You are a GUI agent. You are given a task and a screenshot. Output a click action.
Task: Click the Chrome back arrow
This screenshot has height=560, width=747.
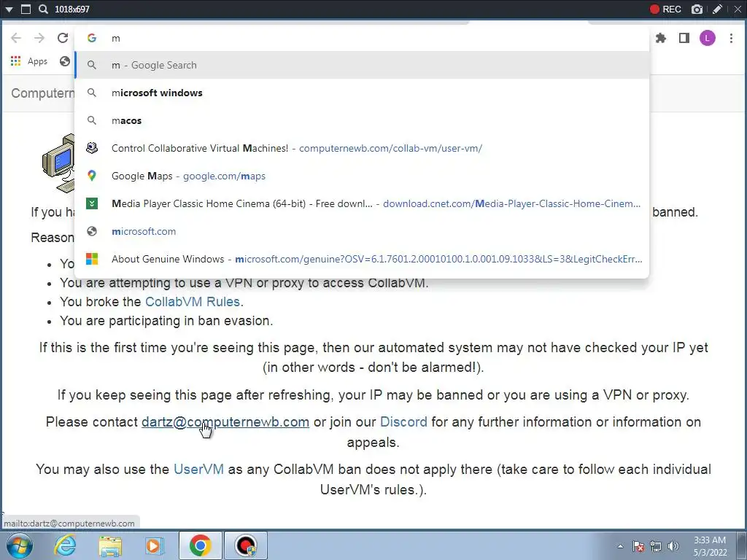coord(16,38)
